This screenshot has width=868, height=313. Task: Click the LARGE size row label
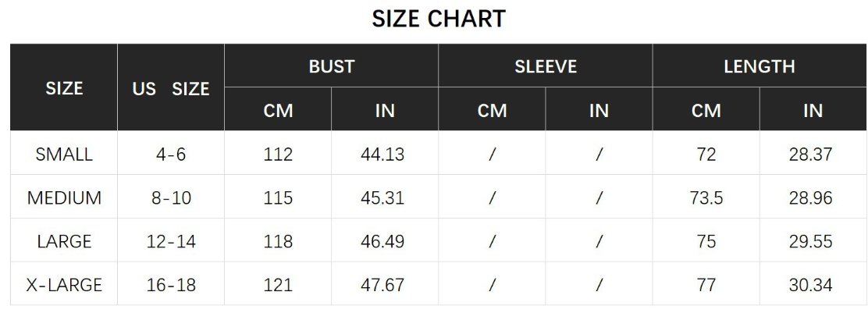pos(64,242)
